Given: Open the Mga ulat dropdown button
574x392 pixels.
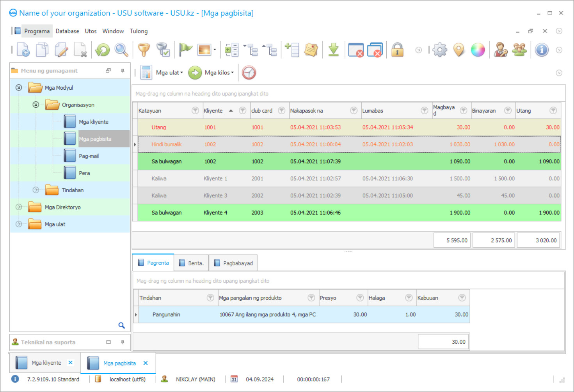Looking at the screenshot, I should tap(169, 73).
